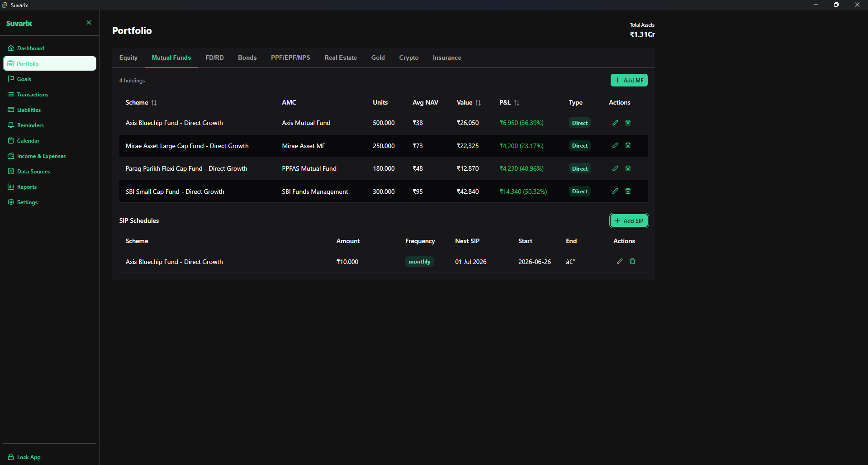Edit Parag Parikh Flexi Cap Fund holding
868x465 pixels.
[x=615, y=168]
